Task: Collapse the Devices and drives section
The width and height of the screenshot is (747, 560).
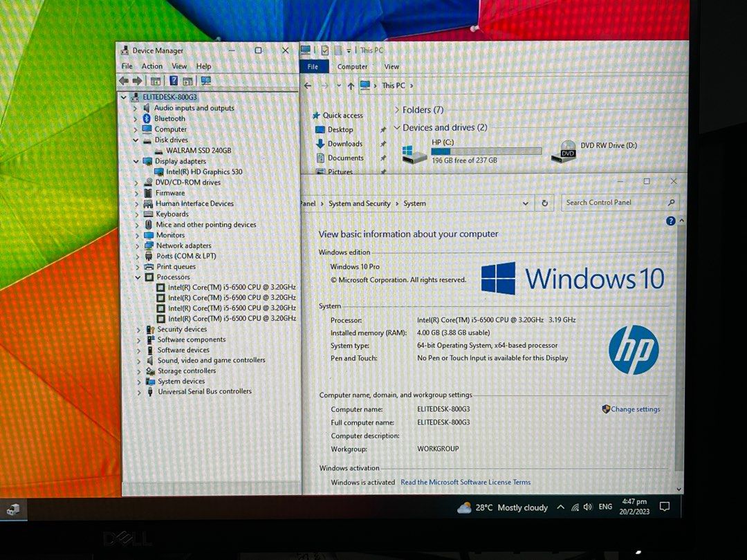Action: tap(396, 128)
